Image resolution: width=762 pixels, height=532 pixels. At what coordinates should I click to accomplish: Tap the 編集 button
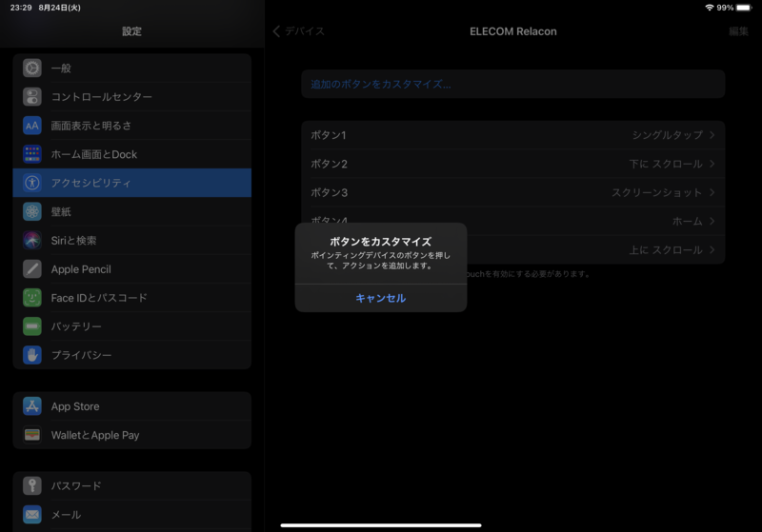(x=738, y=31)
